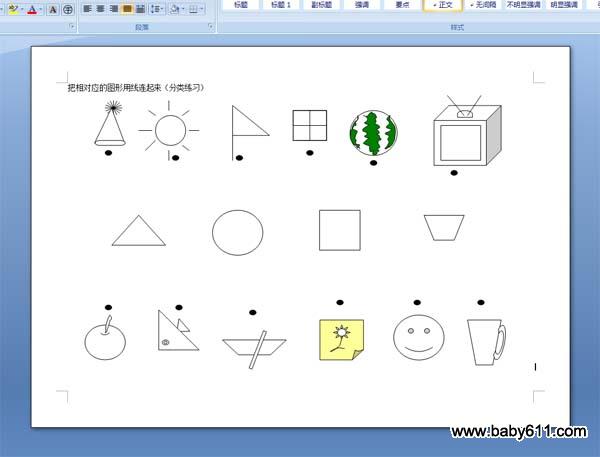Toggle justify alignment button

pos(127,9)
